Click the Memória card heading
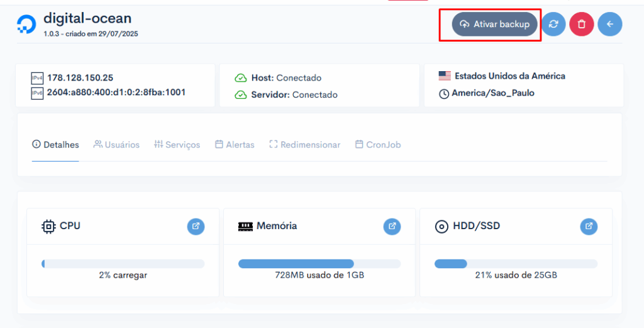The image size is (644, 328). 277,226
